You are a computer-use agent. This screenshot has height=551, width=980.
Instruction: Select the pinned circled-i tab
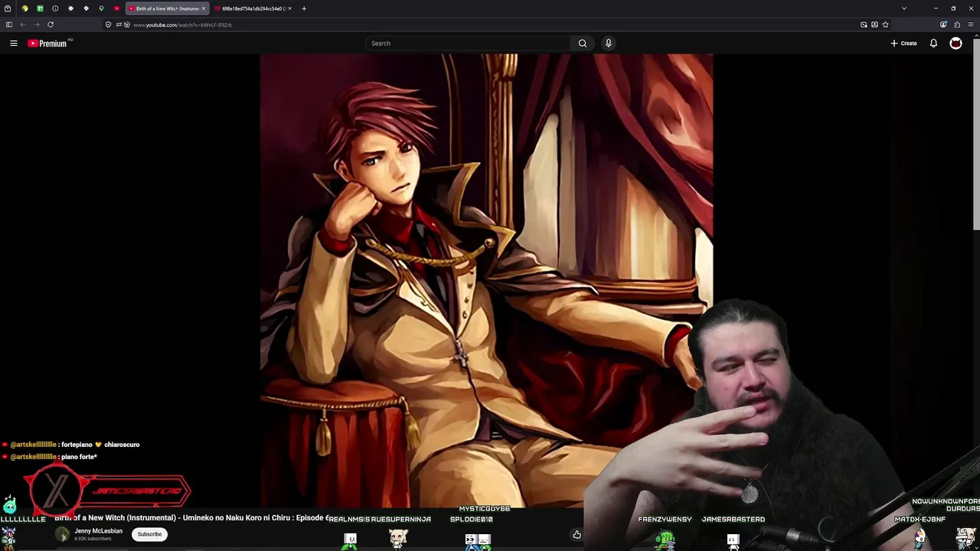[55, 8]
